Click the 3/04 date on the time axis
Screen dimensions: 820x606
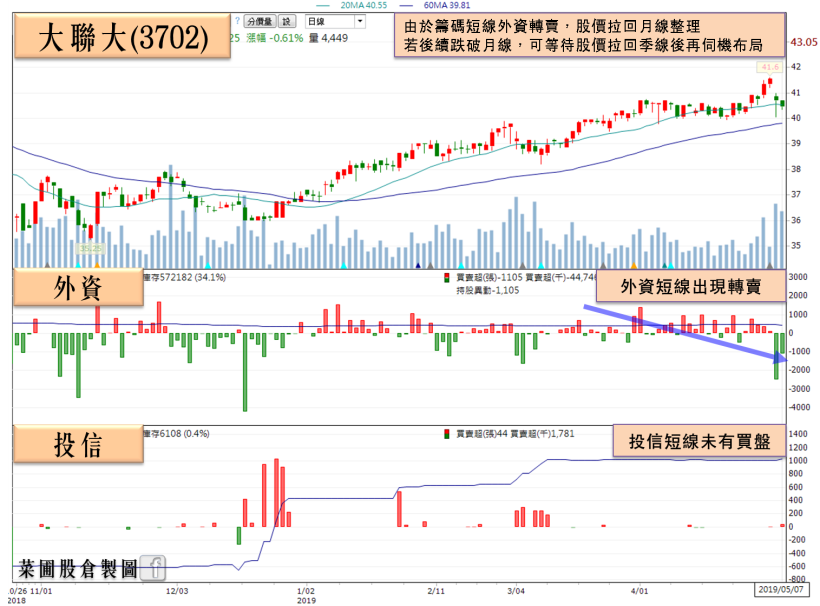click(x=516, y=591)
